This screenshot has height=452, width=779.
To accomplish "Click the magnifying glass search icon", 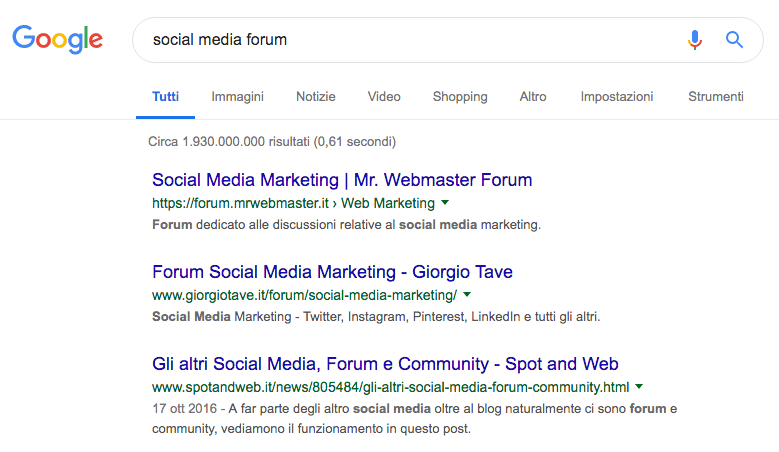I will coord(734,39).
